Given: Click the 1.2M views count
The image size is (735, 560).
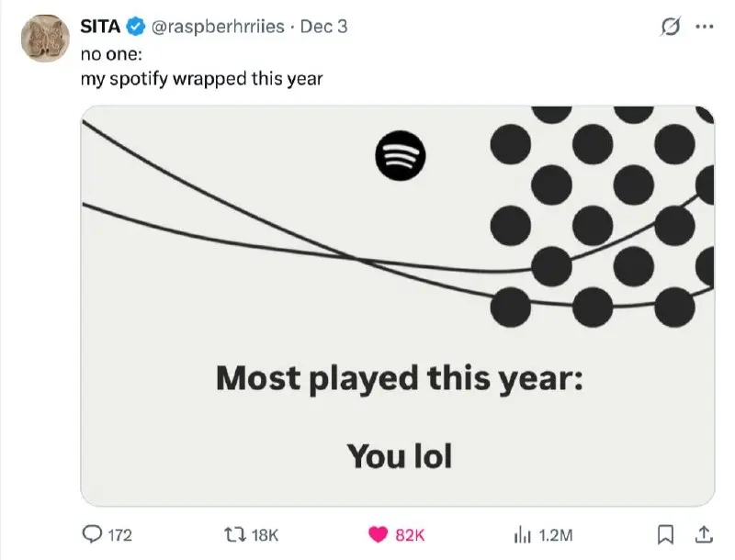Looking at the screenshot, I should [555, 534].
